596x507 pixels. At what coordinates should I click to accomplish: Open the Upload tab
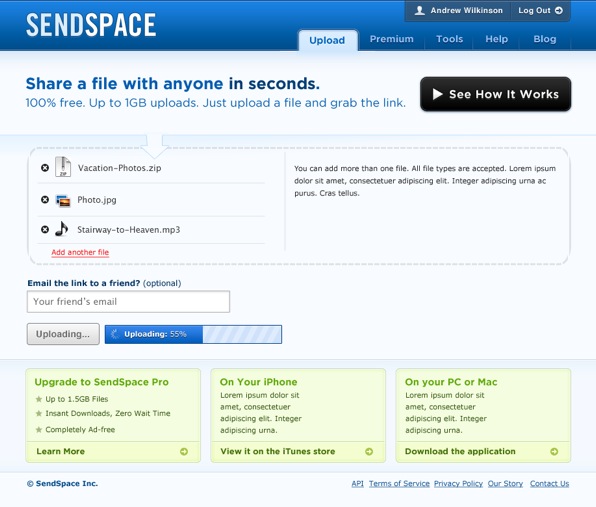[327, 40]
